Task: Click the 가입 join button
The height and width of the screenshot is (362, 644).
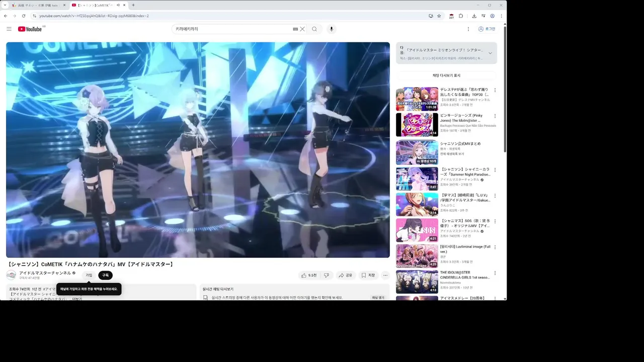Action: click(x=89, y=275)
